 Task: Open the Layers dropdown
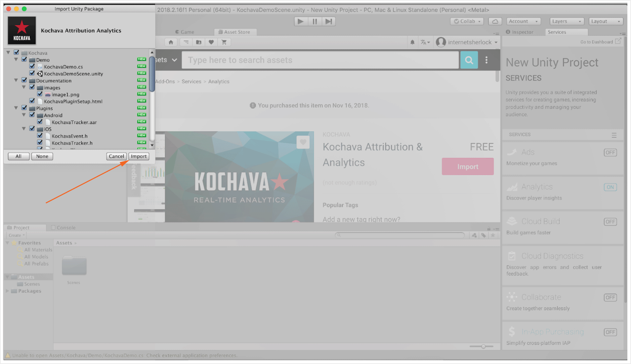[567, 21]
